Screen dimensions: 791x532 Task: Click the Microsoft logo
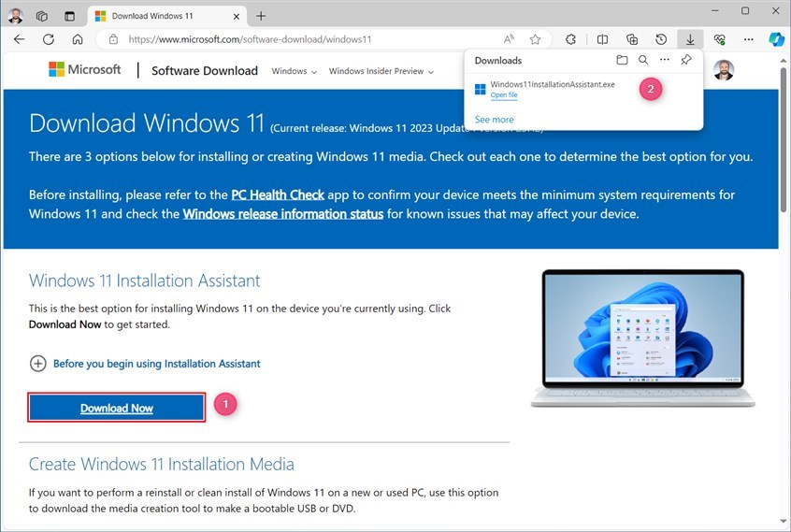(85, 69)
